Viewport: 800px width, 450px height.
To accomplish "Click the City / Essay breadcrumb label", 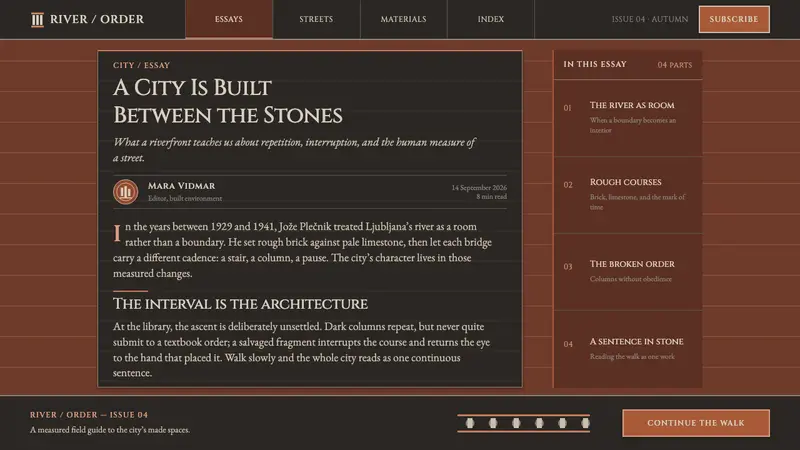I will 141,65.
